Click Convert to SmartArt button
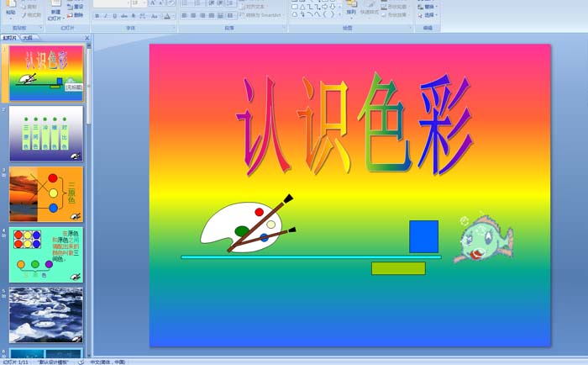The image size is (588, 365). [x=262, y=15]
